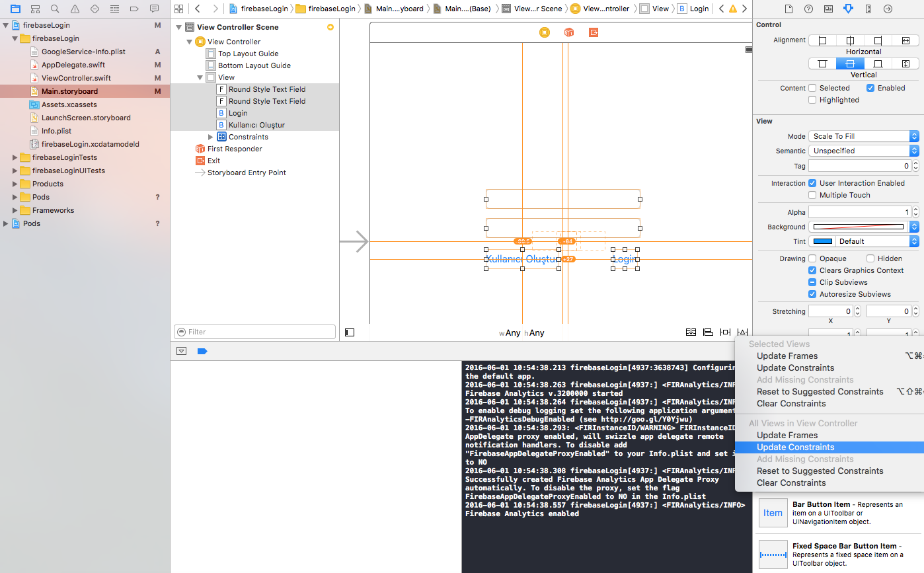Expand the Products folder

click(15, 184)
